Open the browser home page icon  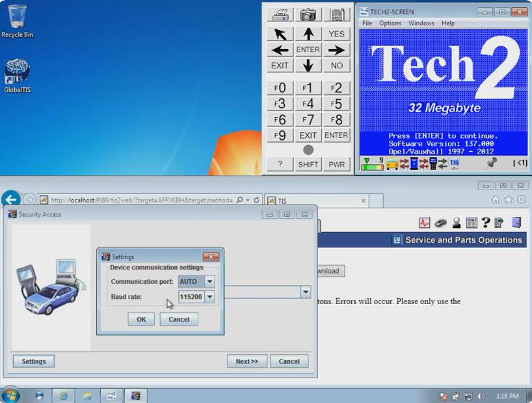tap(496, 200)
